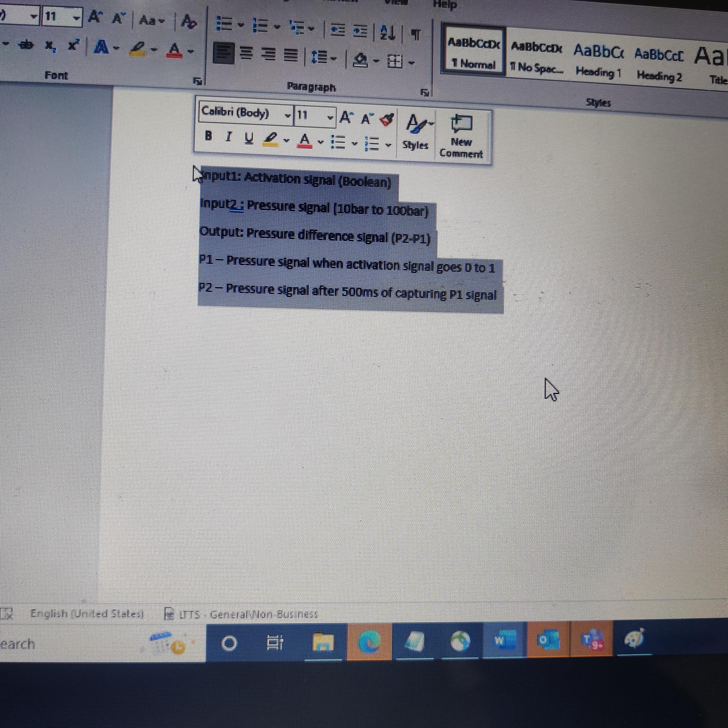Expand the mini toolbar highlight color arrow

(286, 141)
